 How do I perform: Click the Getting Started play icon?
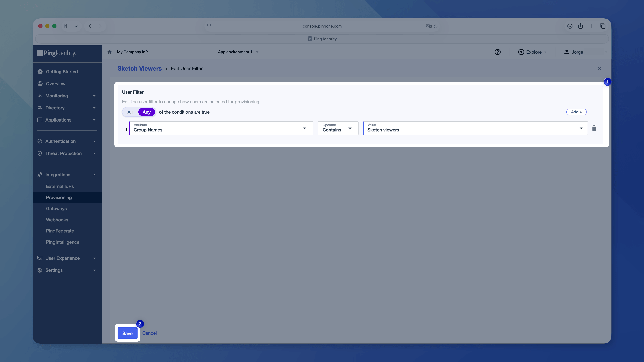coord(40,72)
